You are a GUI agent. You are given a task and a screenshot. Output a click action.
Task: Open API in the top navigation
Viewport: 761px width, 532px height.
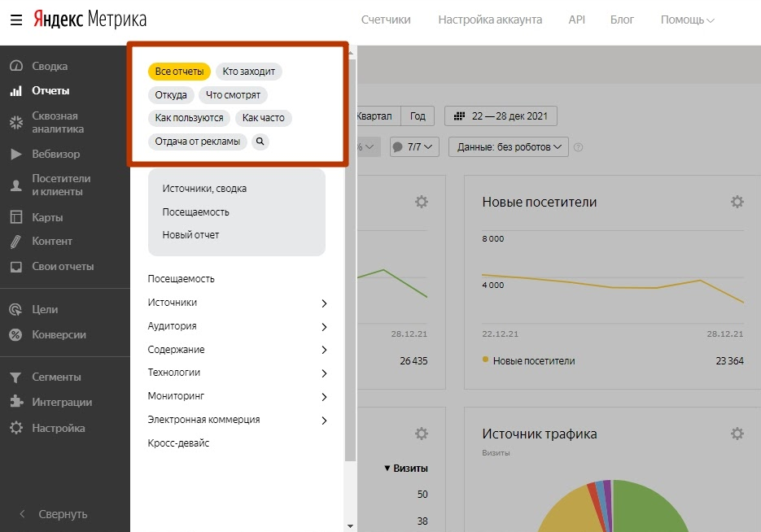pyautogui.click(x=576, y=20)
